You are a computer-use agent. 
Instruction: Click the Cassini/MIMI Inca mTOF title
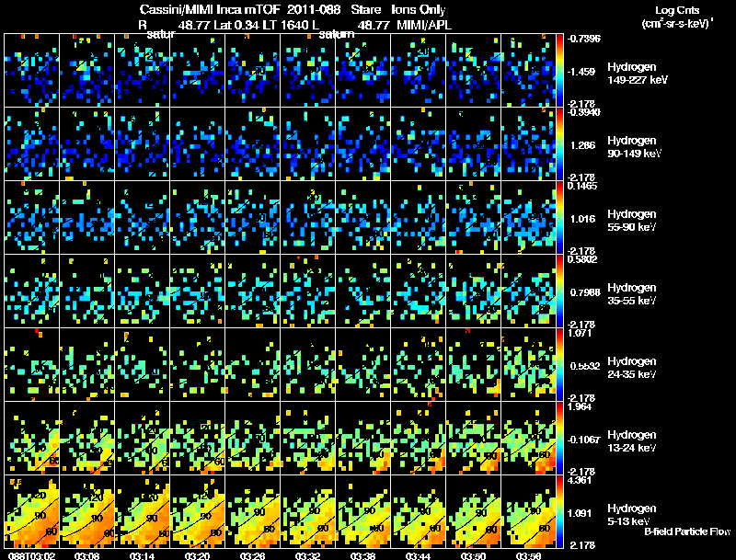click(x=210, y=9)
